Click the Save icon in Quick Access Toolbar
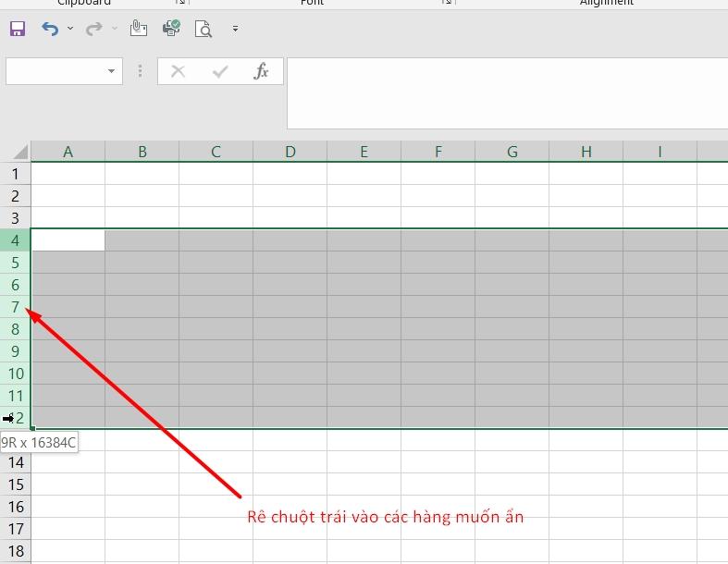Image resolution: width=728 pixels, height=564 pixels. (x=18, y=29)
